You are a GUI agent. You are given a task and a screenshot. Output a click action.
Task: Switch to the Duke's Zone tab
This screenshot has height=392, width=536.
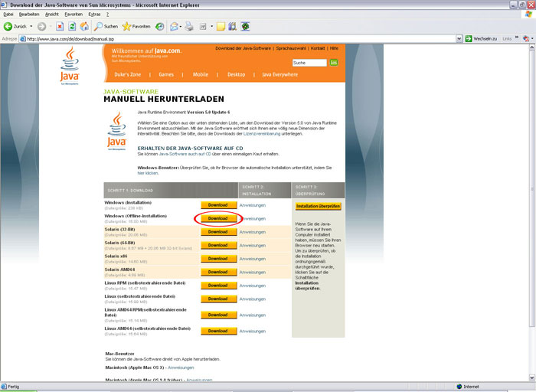(x=128, y=74)
